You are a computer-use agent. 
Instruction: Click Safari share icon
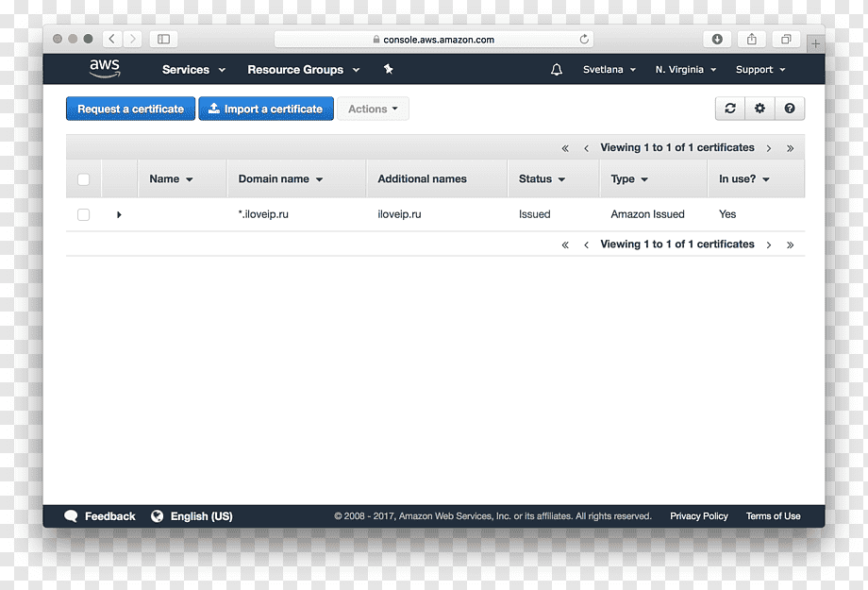click(752, 39)
